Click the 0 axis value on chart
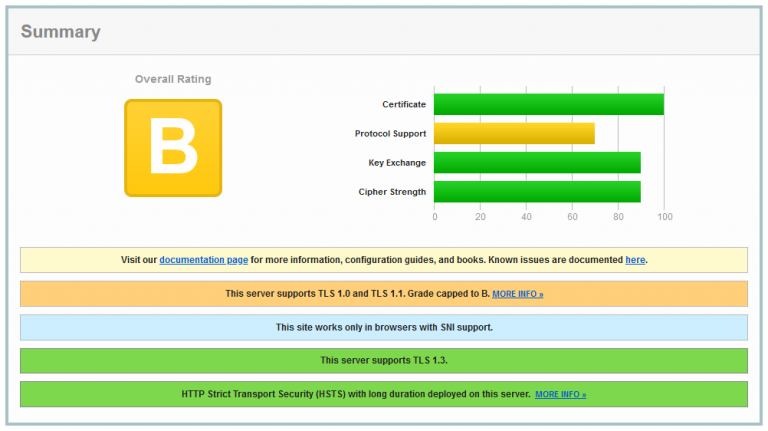This screenshot has width=768, height=431. [435, 216]
